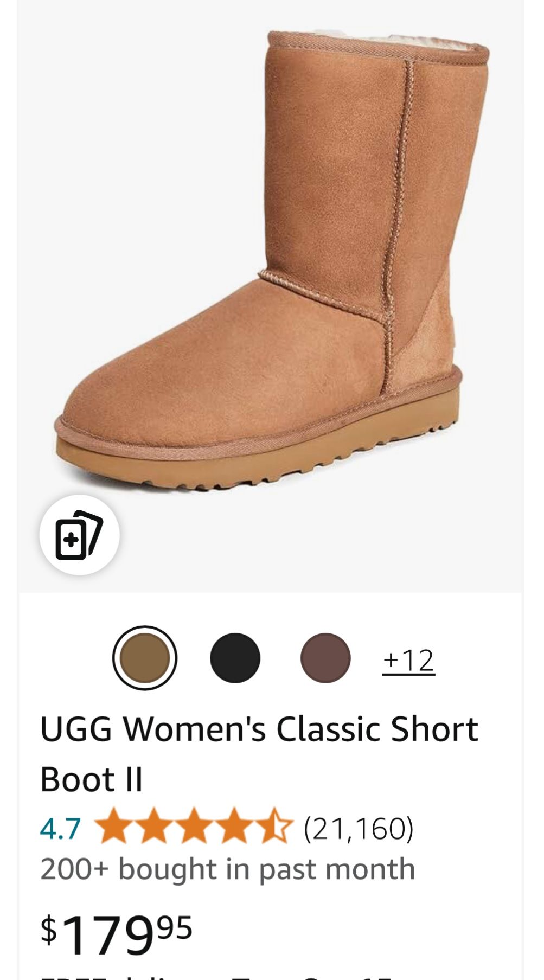Viewport: 544px width, 980px height.
Task: Tap the $179.95 price
Action: (x=117, y=934)
